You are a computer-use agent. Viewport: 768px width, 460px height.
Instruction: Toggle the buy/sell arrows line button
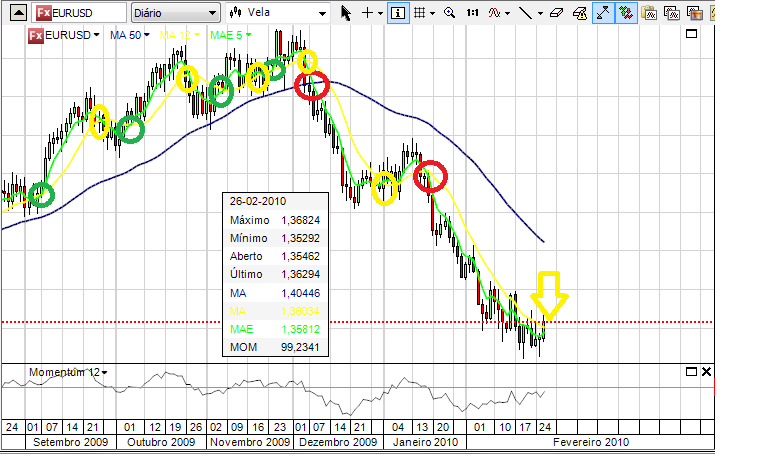pyautogui.click(x=603, y=13)
